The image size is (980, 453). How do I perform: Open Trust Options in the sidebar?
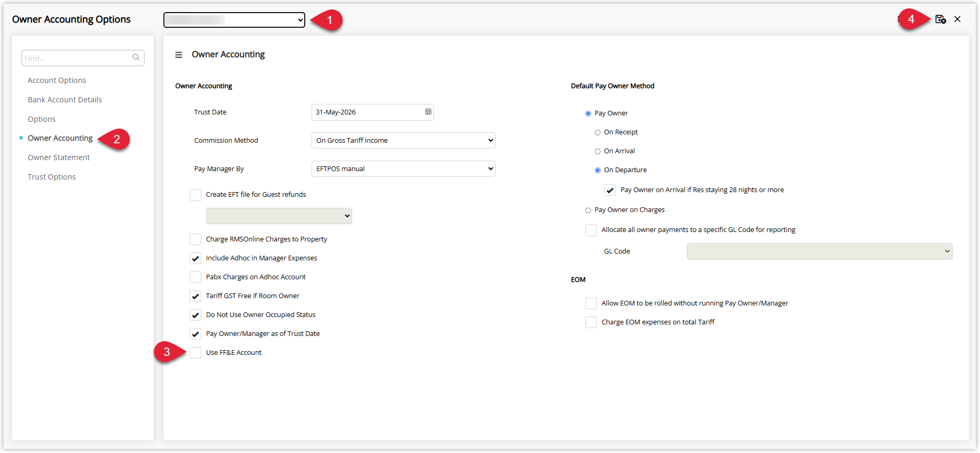[x=51, y=177]
